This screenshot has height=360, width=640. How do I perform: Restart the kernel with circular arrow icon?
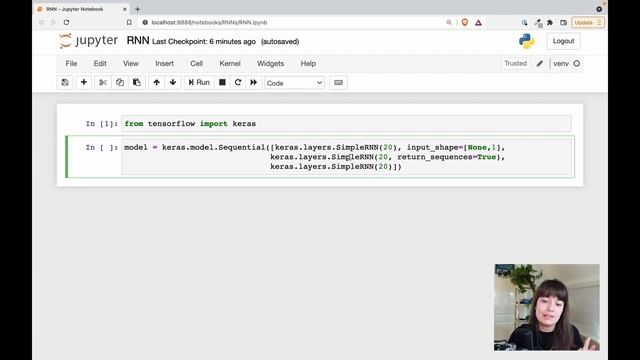pyautogui.click(x=238, y=82)
